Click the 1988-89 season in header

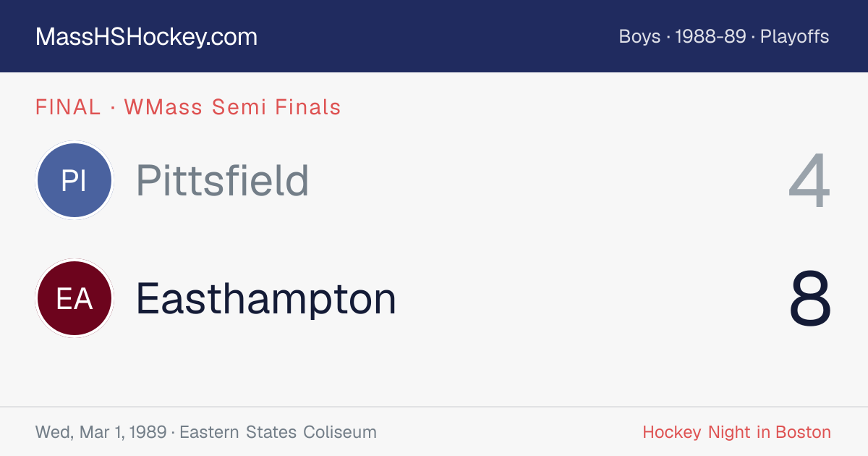[710, 36]
